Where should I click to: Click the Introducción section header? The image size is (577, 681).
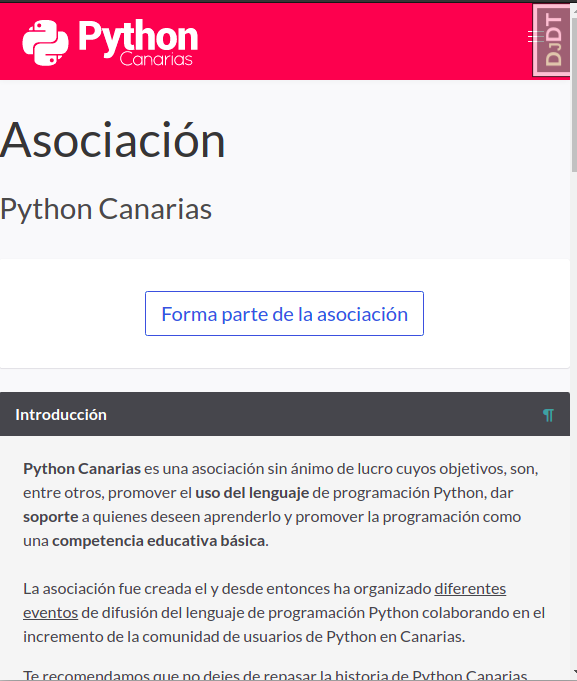coord(285,414)
